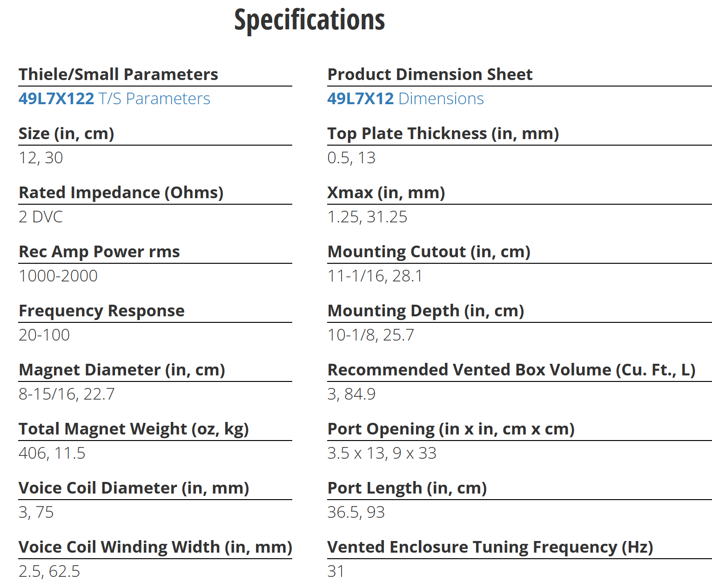Click the Rec Amp Power value 1000-2000
The height and width of the screenshot is (588, 712).
click(58, 276)
